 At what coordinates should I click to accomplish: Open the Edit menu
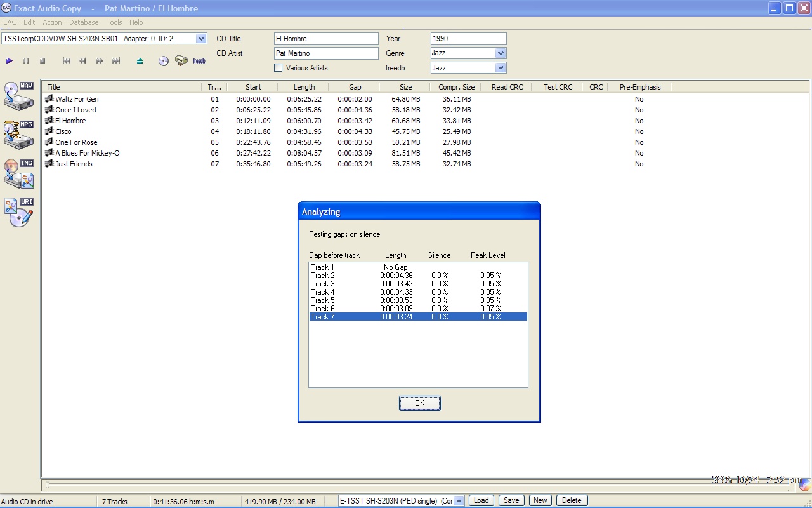29,22
